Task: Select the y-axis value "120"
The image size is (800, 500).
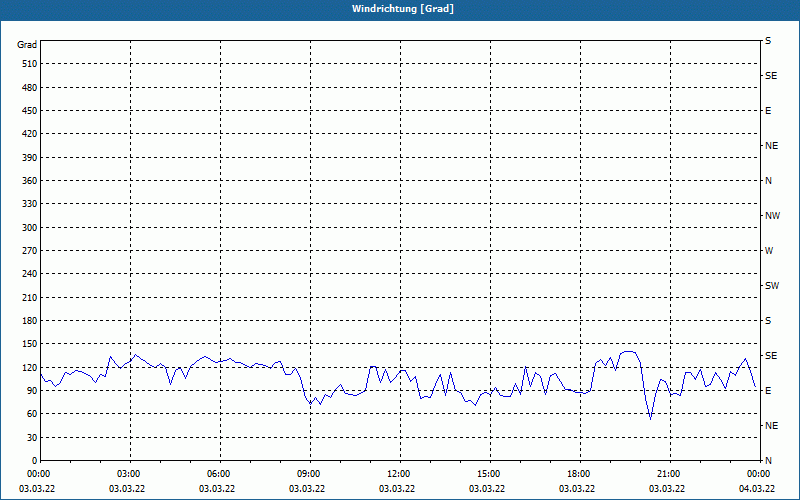Action: [x=30, y=367]
